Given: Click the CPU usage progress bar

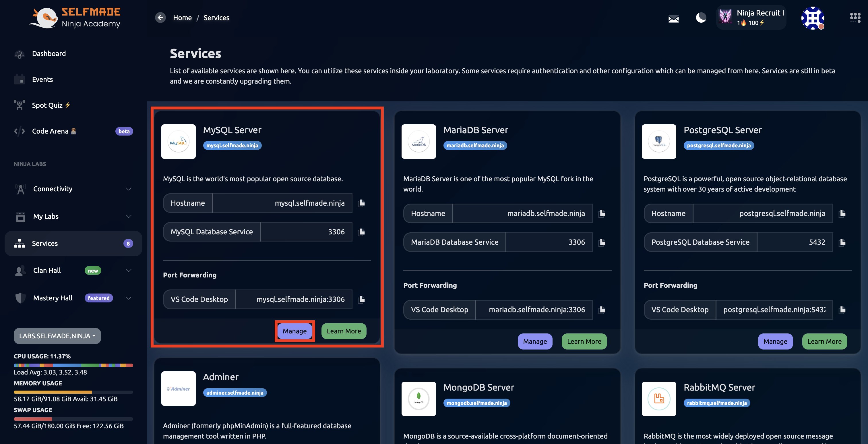Looking at the screenshot, I should [x=73, y=365].
